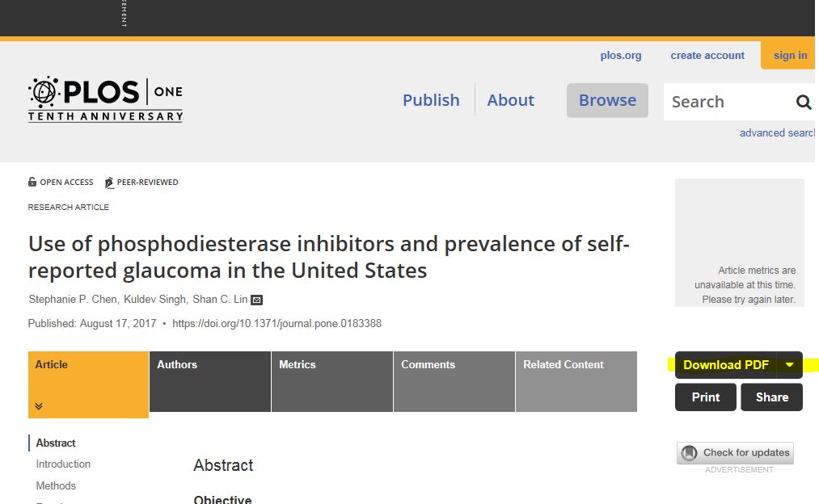The width and height of the screenshot is (819, 504).
Task: Click the Open Access lock icon
Action: (x=32, y=182)
